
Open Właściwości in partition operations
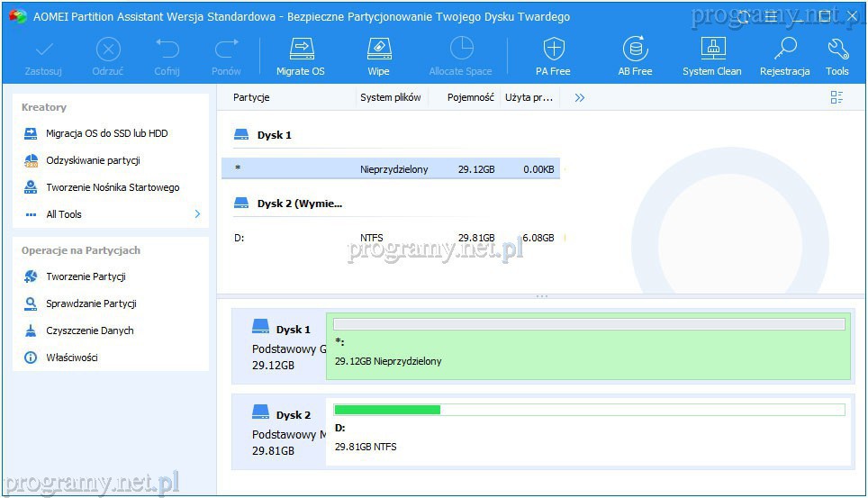72,358
